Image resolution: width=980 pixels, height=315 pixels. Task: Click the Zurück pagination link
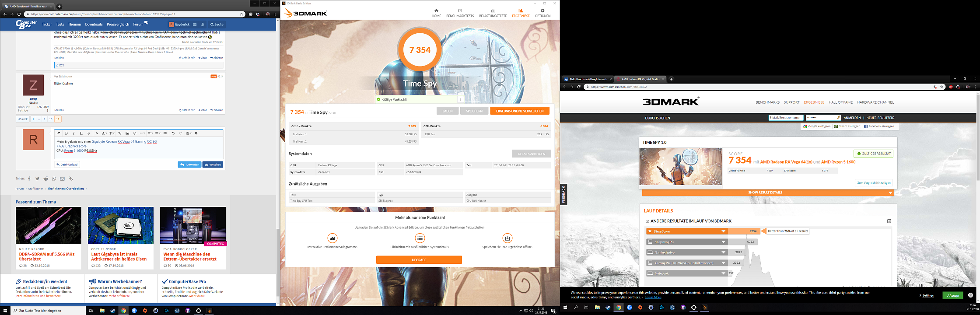(22, 119)
